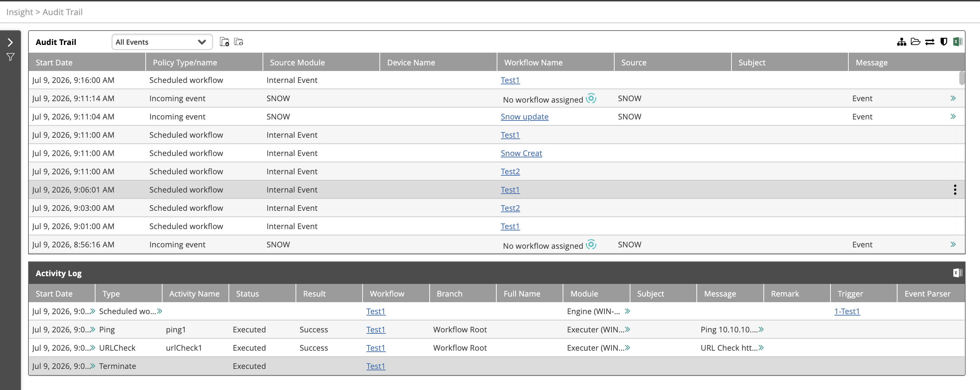Click the Branch column header
This screenshot has width=980, height=390.
[x=463, y=293]
